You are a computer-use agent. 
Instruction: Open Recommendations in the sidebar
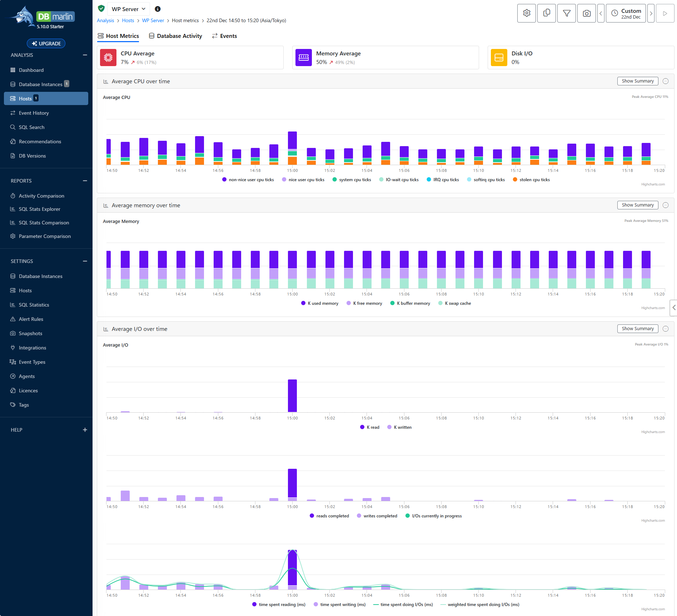click(x=40, y=141)
